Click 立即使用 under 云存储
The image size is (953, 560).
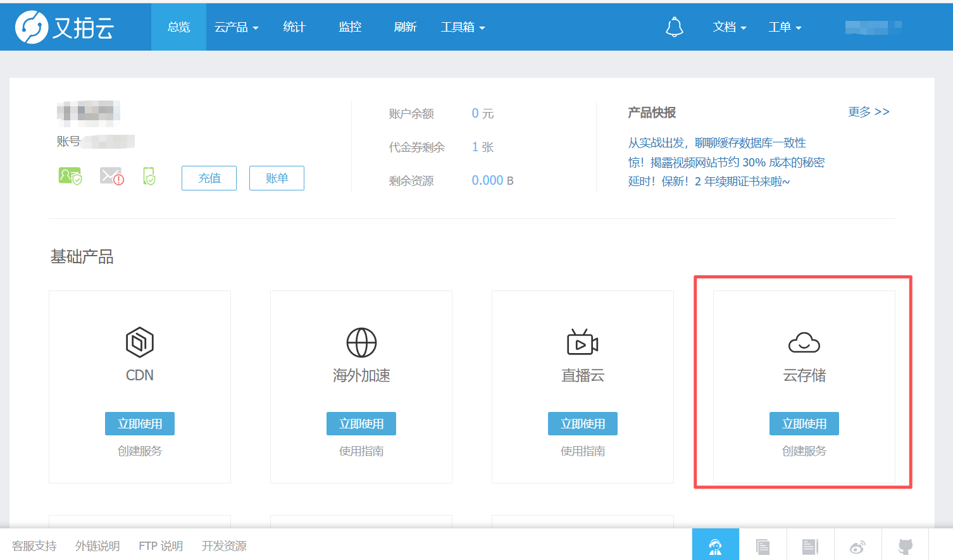(804, 424)
